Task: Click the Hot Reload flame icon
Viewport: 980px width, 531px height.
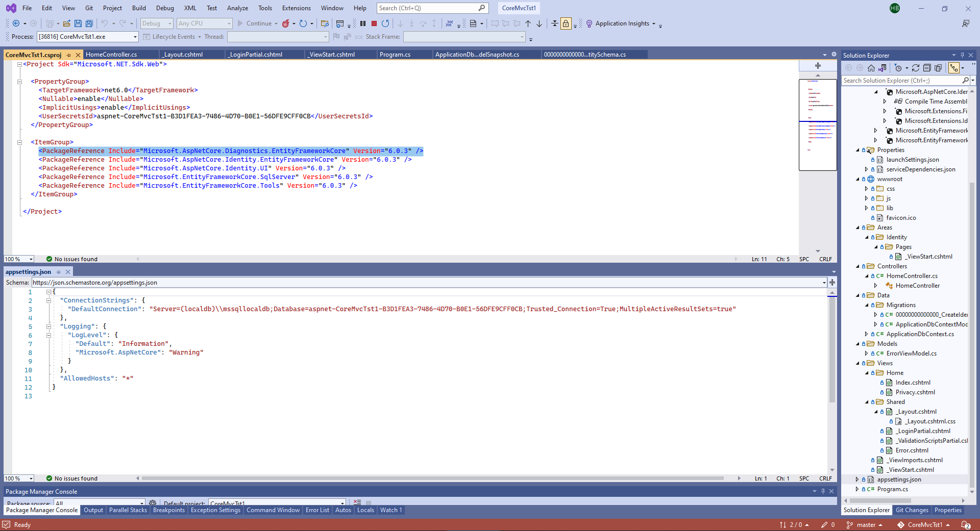Action: [286, 23]
